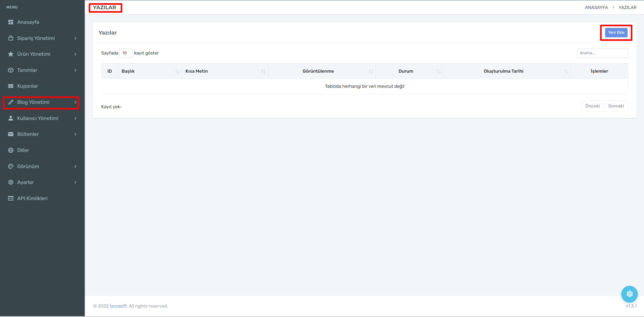This screenshot has height=317, width=644.
Task: Click the Sonraki pagination button
Action: (616, 106)
